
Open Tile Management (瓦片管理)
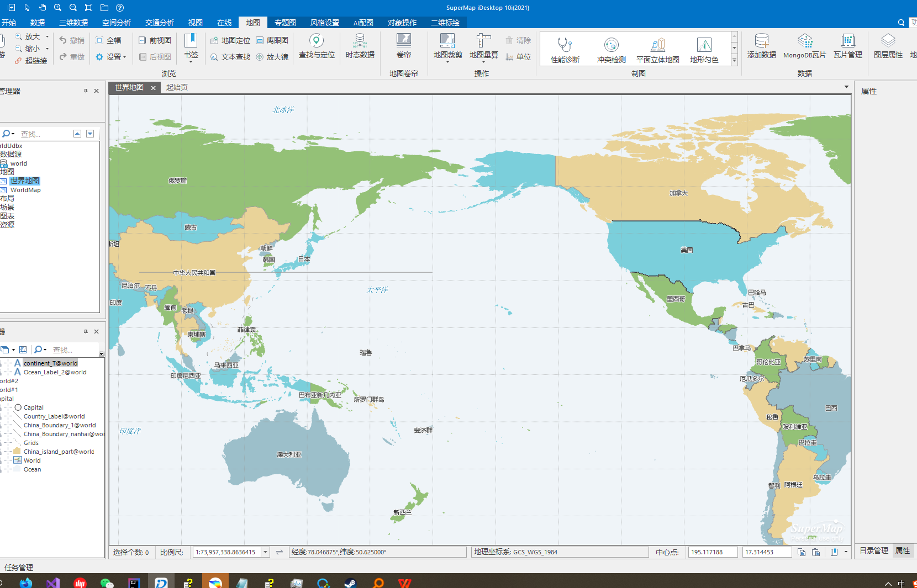(847, 46)
